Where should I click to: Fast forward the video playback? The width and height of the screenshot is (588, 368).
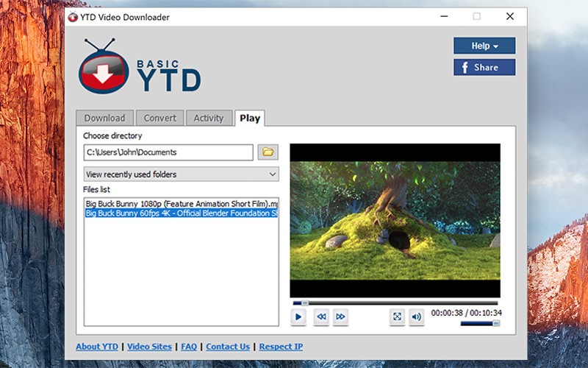coord(340,316)
